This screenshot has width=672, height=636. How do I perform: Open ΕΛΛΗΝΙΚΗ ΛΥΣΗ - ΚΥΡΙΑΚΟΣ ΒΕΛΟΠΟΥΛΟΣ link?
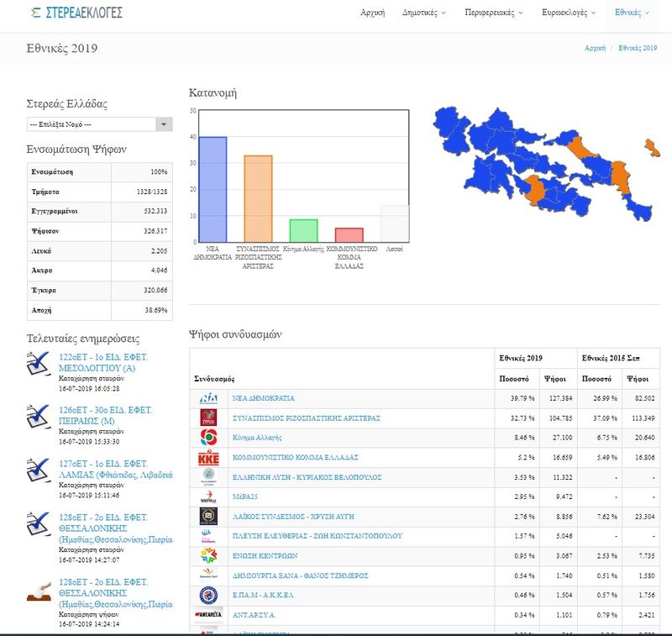point(307,477)
